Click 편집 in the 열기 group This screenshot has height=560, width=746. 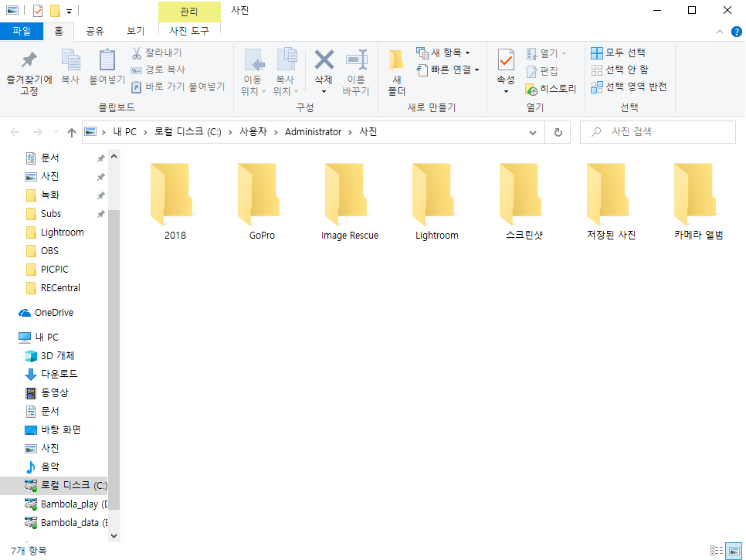[542, 71]
